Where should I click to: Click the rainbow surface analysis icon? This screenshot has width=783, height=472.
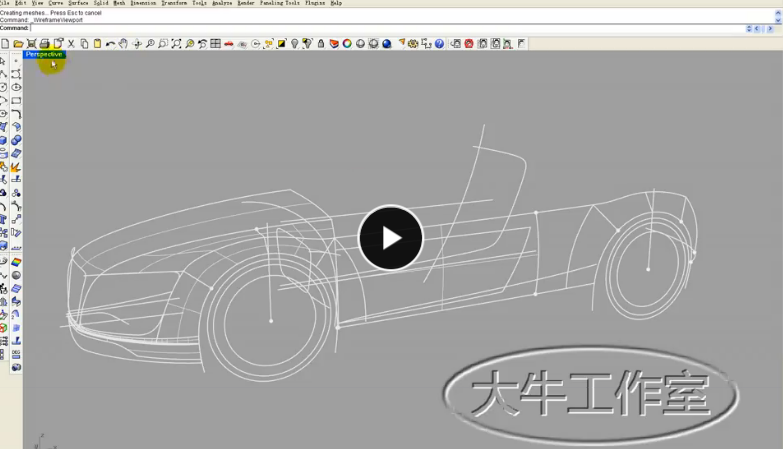(16, 262)
